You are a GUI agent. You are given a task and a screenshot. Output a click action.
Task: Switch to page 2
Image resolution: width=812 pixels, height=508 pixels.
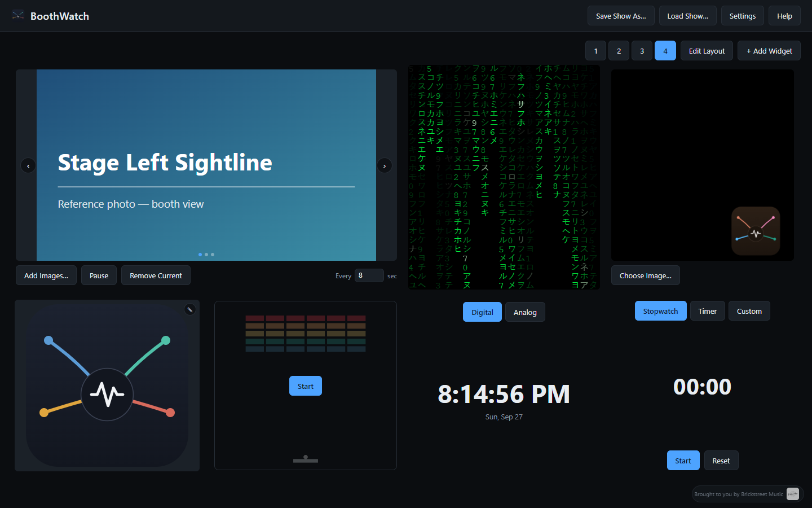click(619, 51)
